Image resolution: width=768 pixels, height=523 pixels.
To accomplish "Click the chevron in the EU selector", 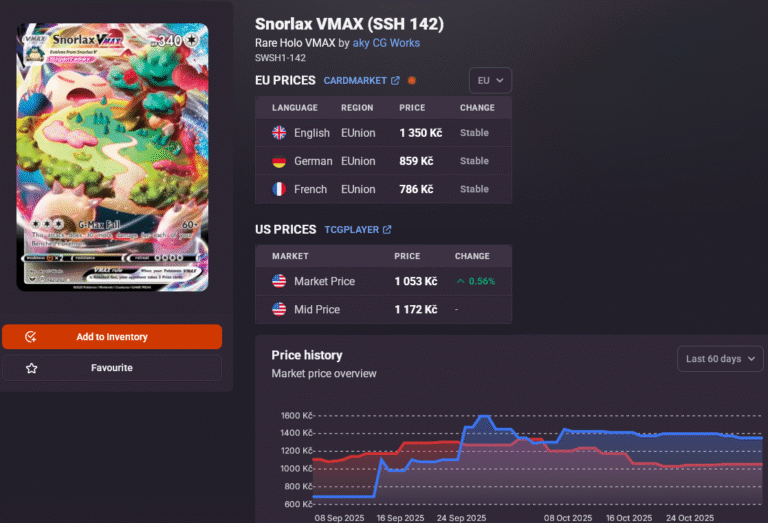I will (x=500, y=80).
